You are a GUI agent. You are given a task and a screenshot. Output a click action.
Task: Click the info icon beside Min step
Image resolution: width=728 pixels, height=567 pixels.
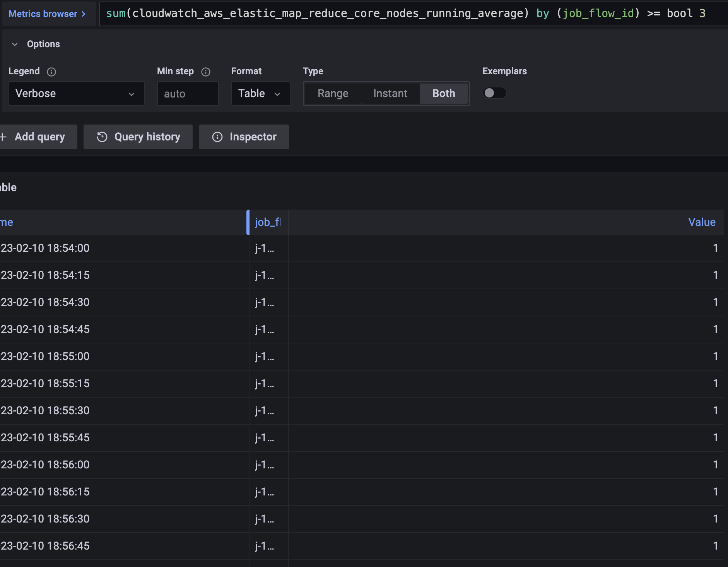pyautogui.click(x=205, y=72)
